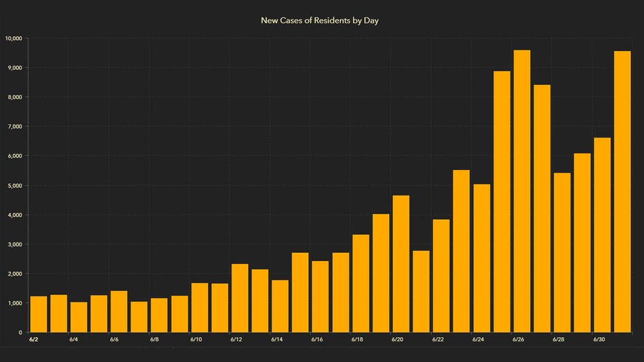644x362 pixels.
Task: Select the bar between 6/6 and 6/8
Action: click(139, 317)
